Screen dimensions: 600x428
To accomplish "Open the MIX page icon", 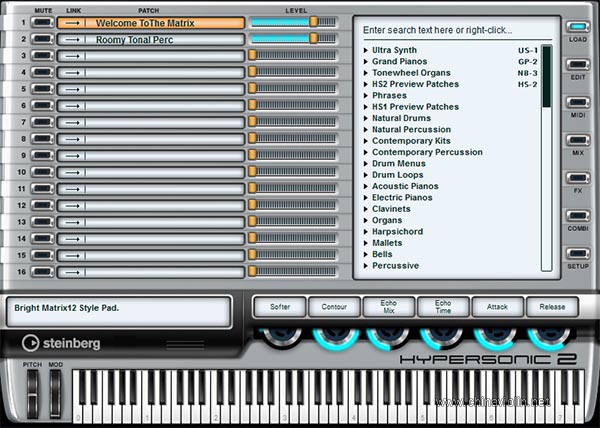I will [x=577, y=139].
